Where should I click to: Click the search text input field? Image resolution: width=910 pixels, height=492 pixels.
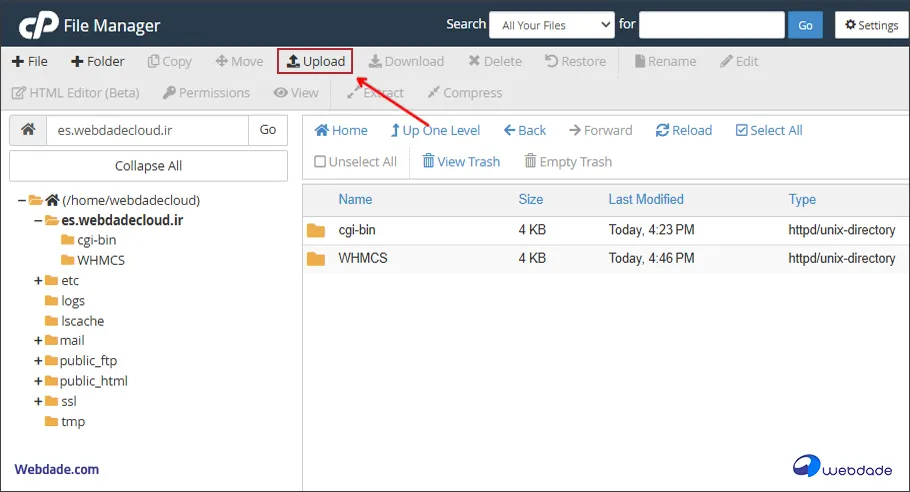(x=710, y=25)
